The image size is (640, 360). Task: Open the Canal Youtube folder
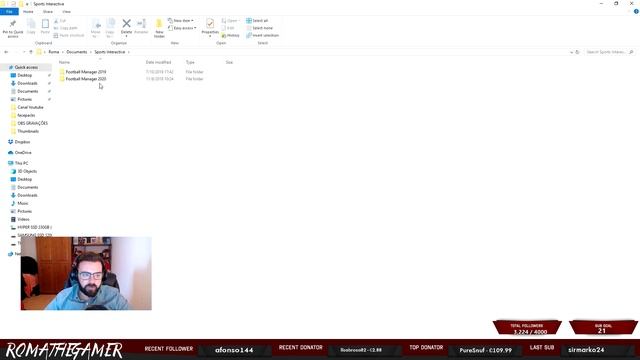(30, 107)
